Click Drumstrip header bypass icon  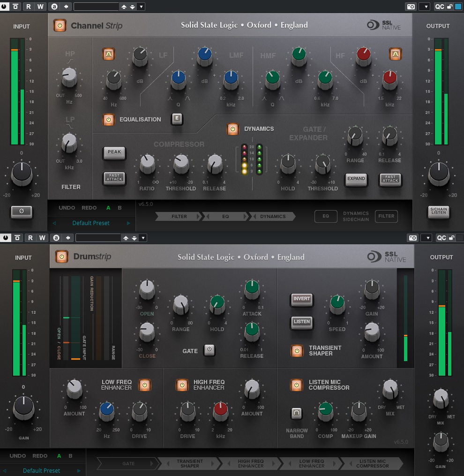point(17,238)
